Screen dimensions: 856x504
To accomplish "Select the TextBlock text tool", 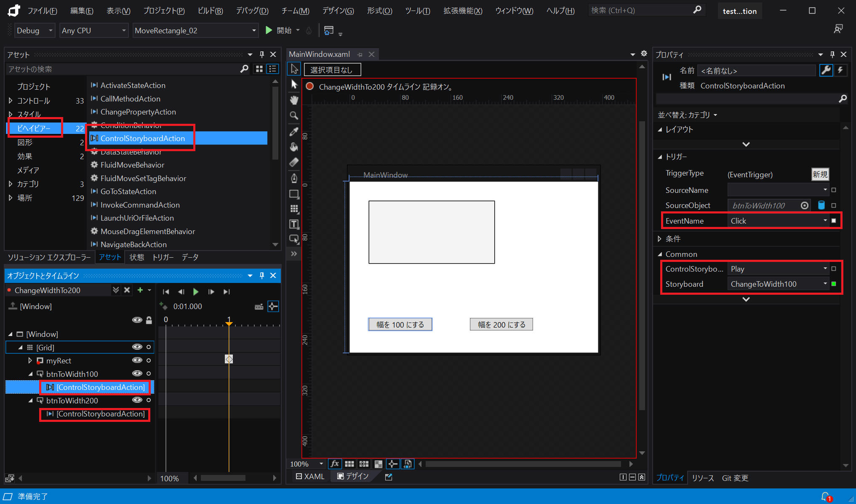I will click(294, 224).
